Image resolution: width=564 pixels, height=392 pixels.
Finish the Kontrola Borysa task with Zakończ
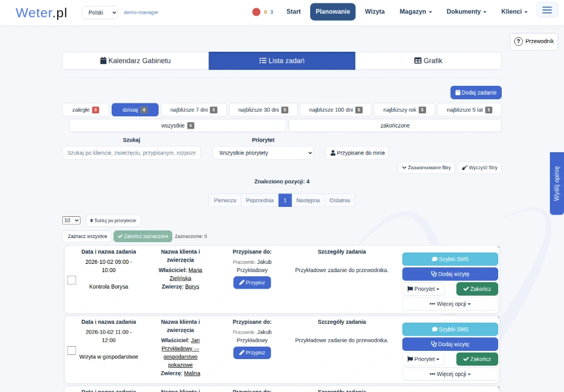coord(477,289)
